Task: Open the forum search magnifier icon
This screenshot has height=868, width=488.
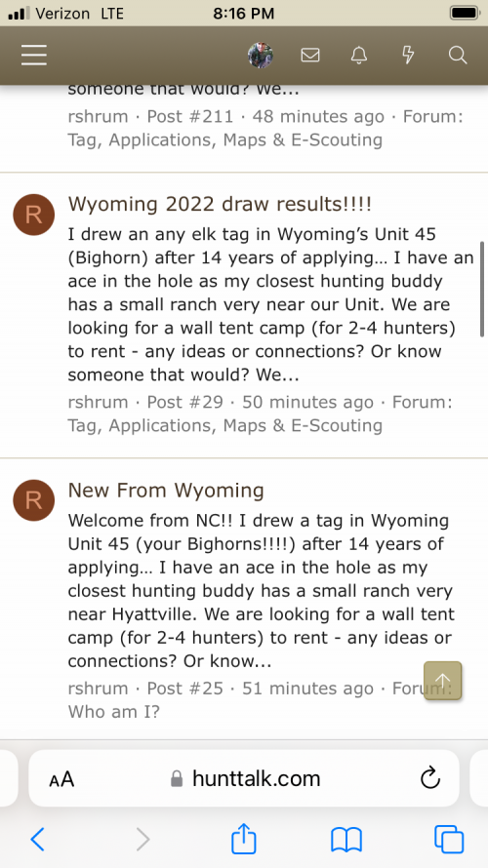Action: coord(458,55)
